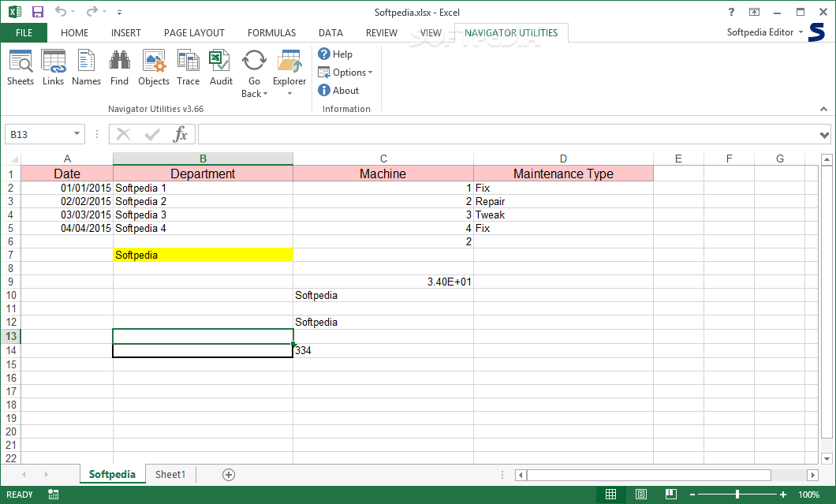Select column D header

563,159
